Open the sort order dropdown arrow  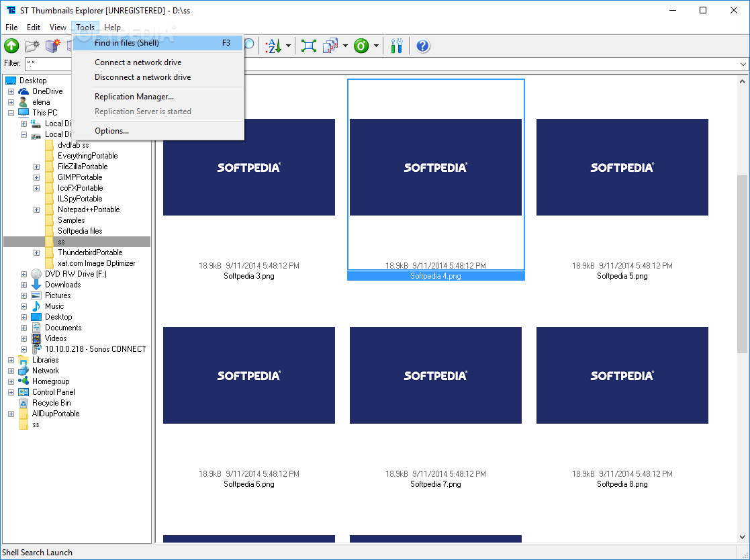point(289,46)
